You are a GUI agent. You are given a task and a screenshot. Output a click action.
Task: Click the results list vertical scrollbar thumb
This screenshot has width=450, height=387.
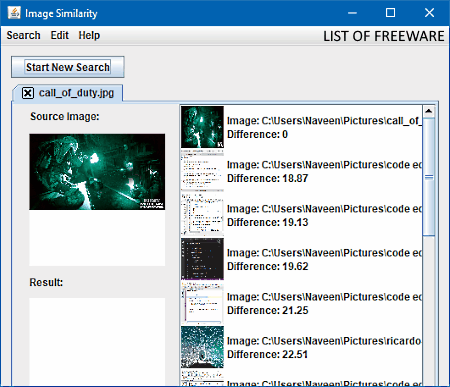click(429, 177)
